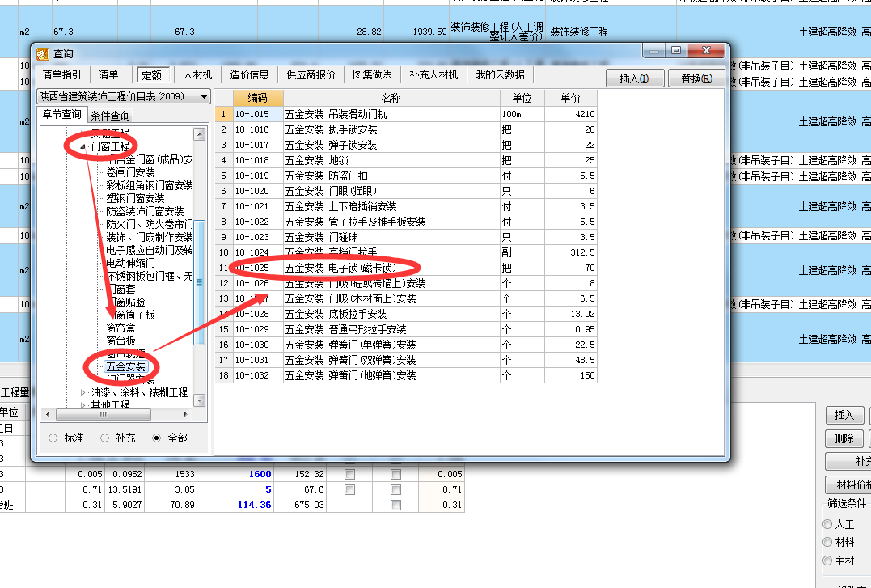The height and width of the screenshot is (588, 871).
Task: Click the 替换(R) button
Action: click(696, 78)
